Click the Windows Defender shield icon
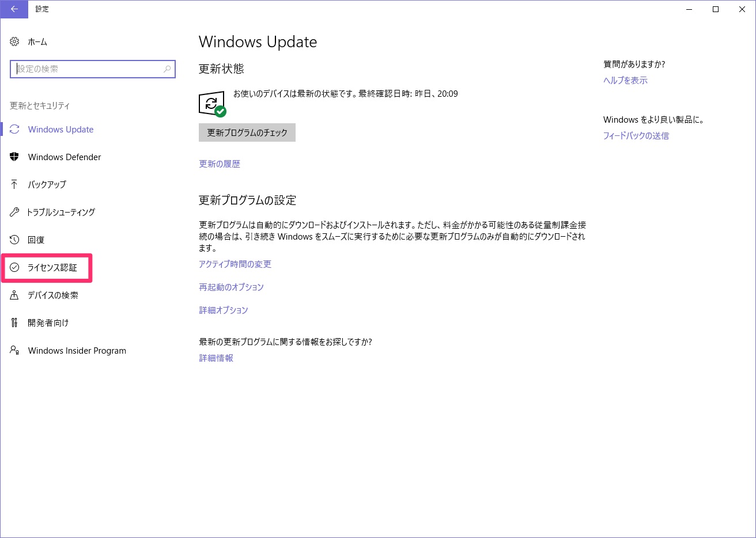This screenshot has height=538, width=756. click(x=14, y=157)
